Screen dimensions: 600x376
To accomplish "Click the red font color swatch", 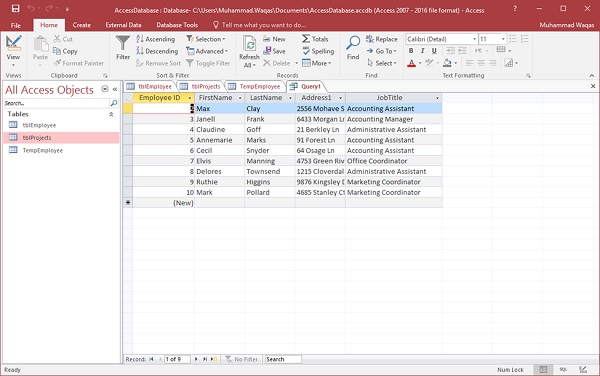I will click(411, 63).
